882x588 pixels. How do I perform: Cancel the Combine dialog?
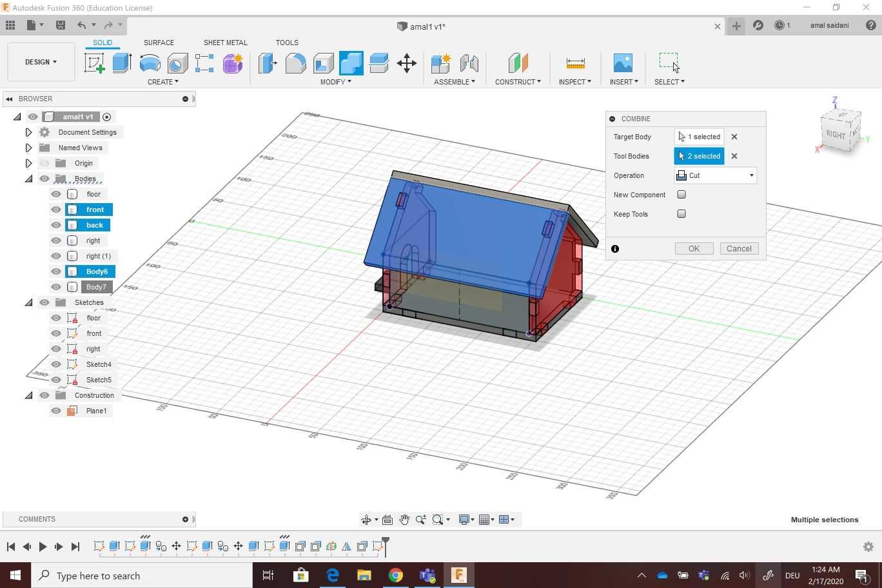pyautogui.click(x=739, y=249)
